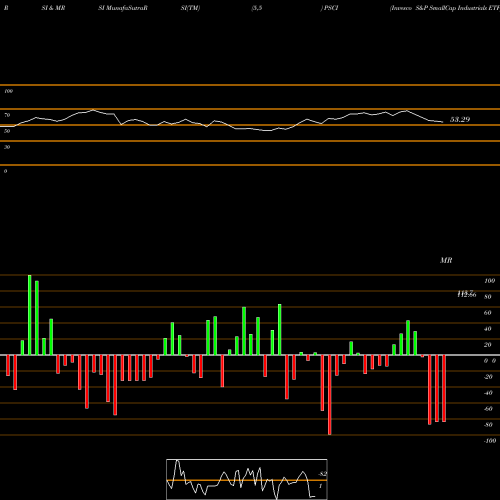Select the 'SI & MR' header text

53,8
